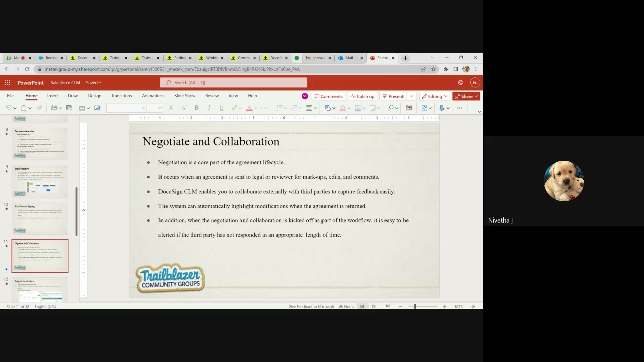Viewport: 644px width, 362px height.
Task: Toggle Italic formatting
Action: coord(209,108)
